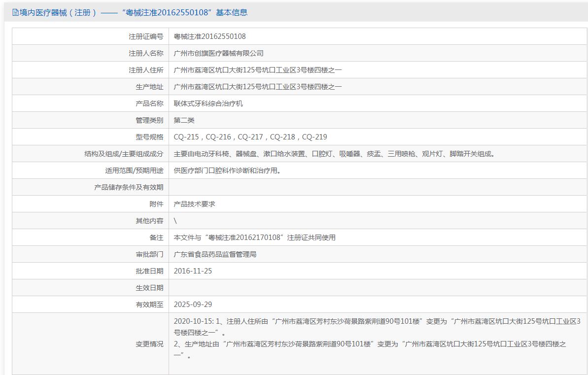This screenshot has height=375, width=588.
Task: Click the 适用范围/预期用途 value text
Action: click(x=227, y=170)
